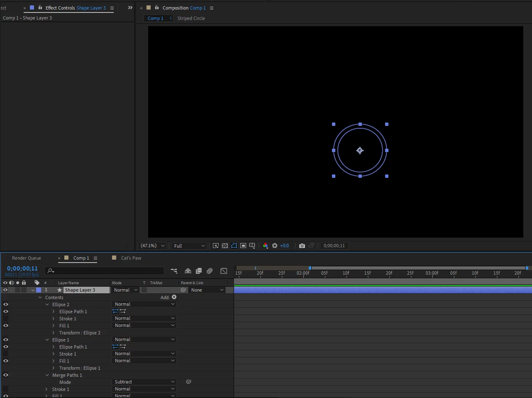Enable motion blur for the composition
Viewport: 532px width, 398px height.
210,271
